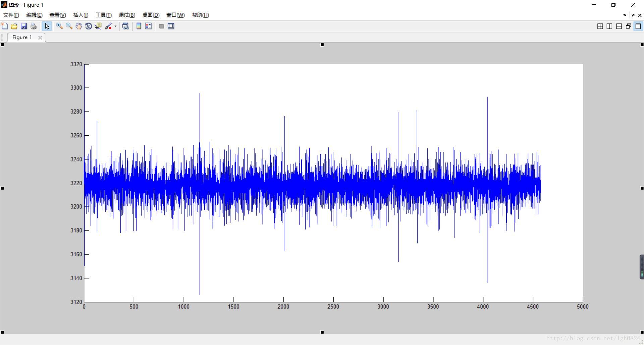Click the right-middle figure selection handle
Screen dimensions: 644x345
(x=642, y=188)
